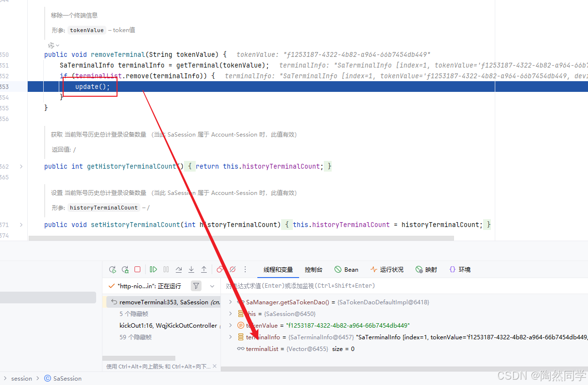Click the historyTerminalCount param tag in doc

point(104,208)
